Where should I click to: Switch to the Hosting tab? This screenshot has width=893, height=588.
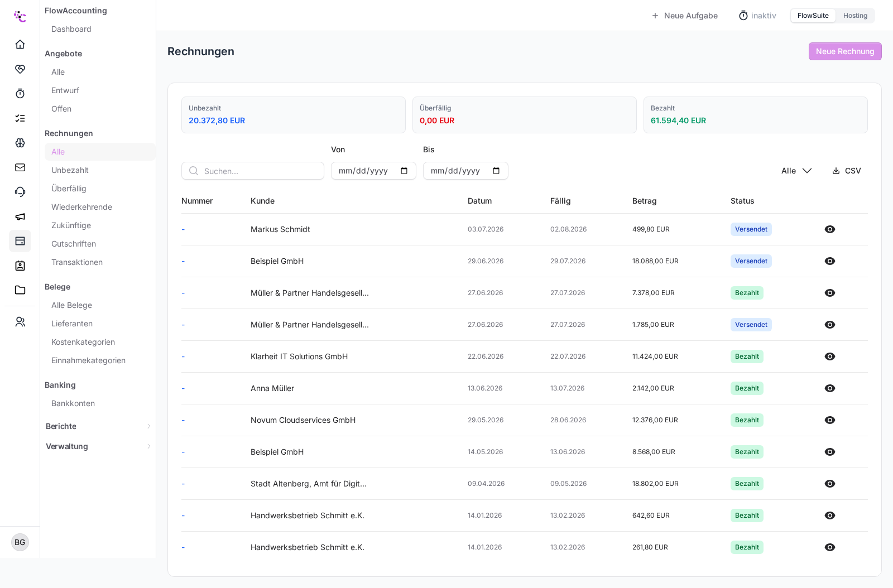click(x=855, y=16)
